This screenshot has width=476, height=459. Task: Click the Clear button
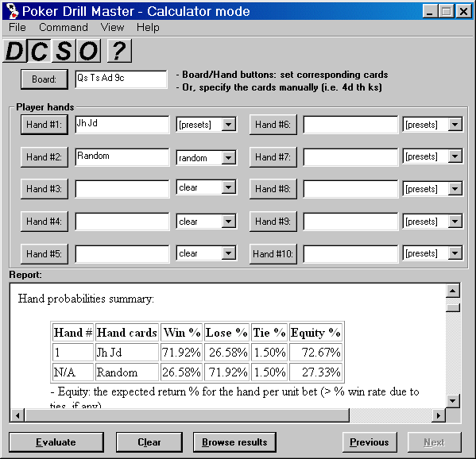click(149, 442)
